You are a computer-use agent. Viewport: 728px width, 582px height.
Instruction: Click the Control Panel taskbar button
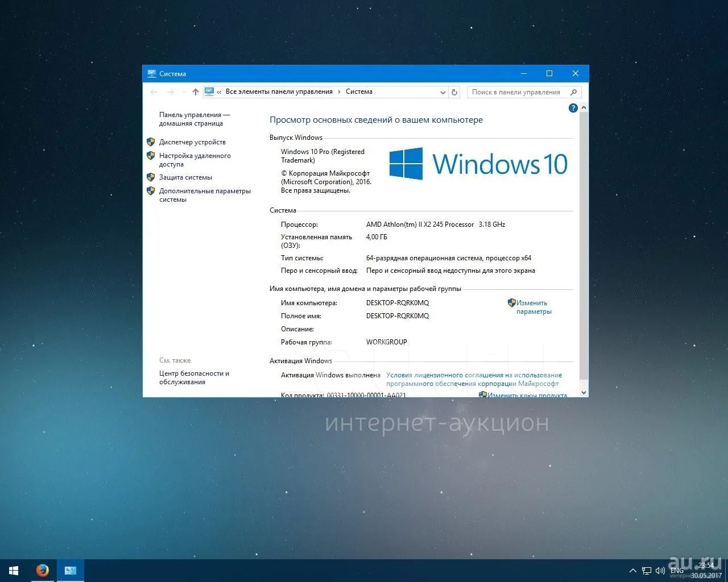71,571
